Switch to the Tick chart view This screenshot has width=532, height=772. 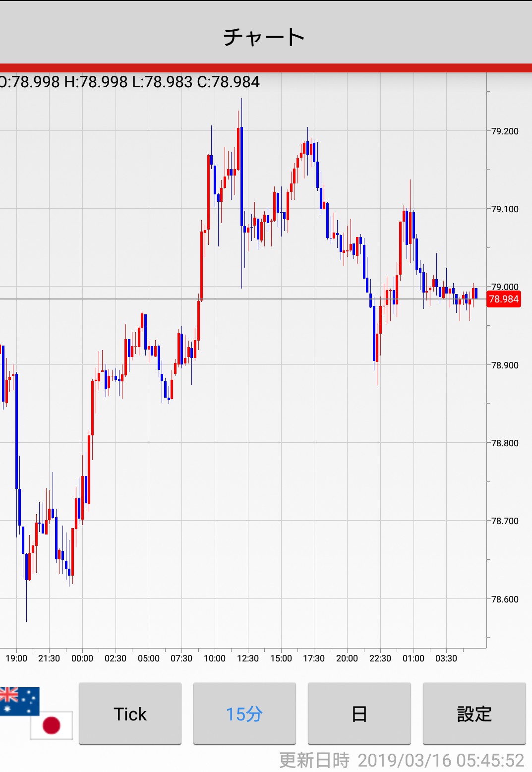click(x=130, y=714)
